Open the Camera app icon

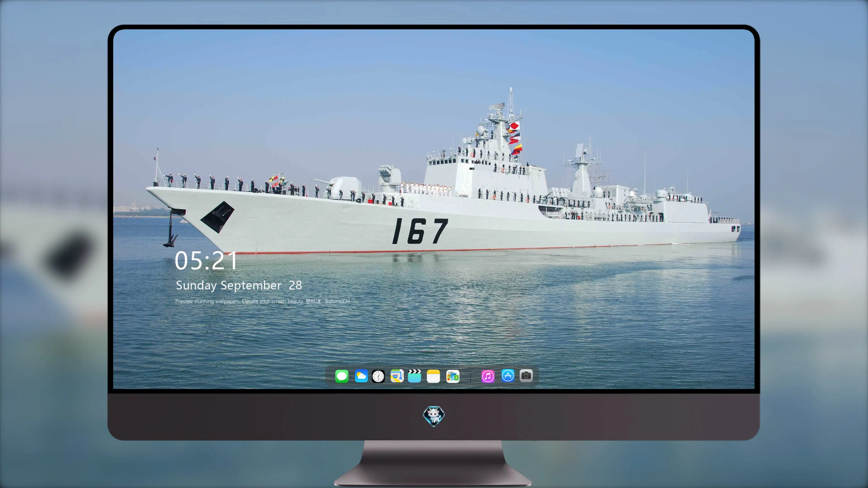(526, 375)
